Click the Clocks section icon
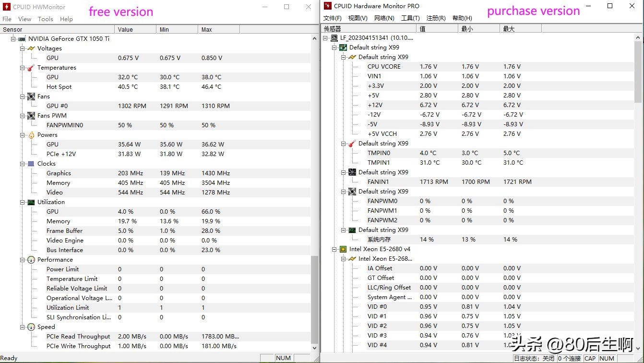The height and width of the screenshot is (363, 644). [30, 163]
